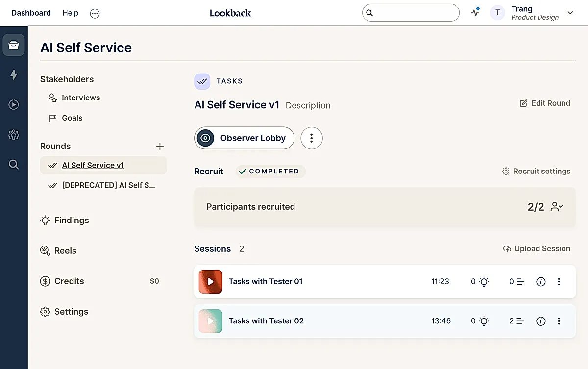Click the AI Self Service page title
Image resolution: width=588 pixels, height=369 pixels.
click(86, 48)
